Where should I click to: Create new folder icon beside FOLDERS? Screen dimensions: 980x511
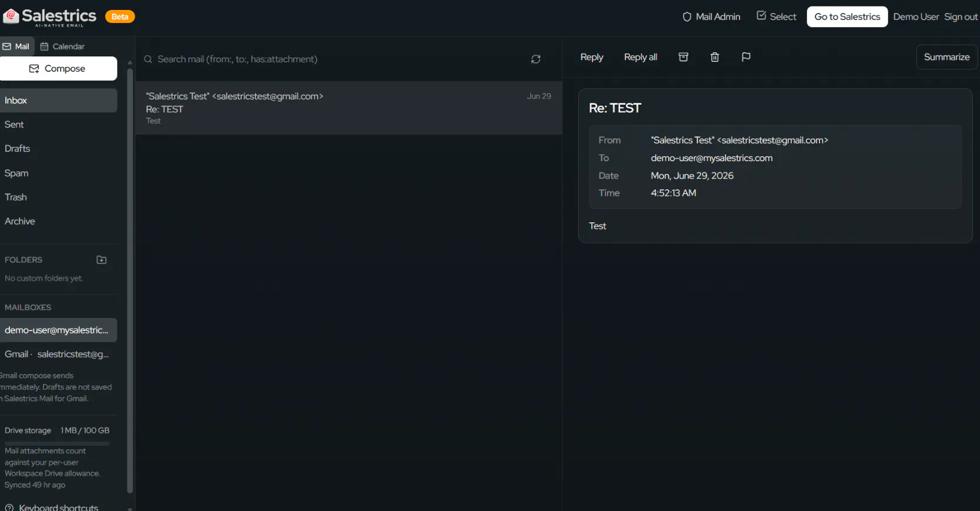[x=101, y=260]
